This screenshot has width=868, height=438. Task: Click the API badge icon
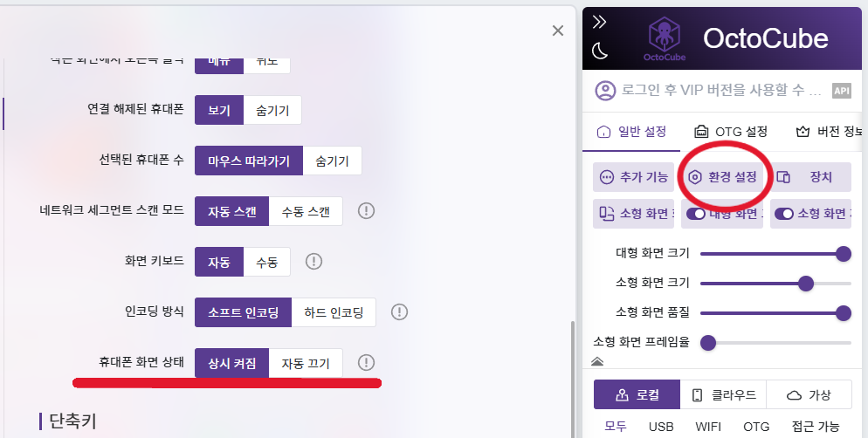841,91
